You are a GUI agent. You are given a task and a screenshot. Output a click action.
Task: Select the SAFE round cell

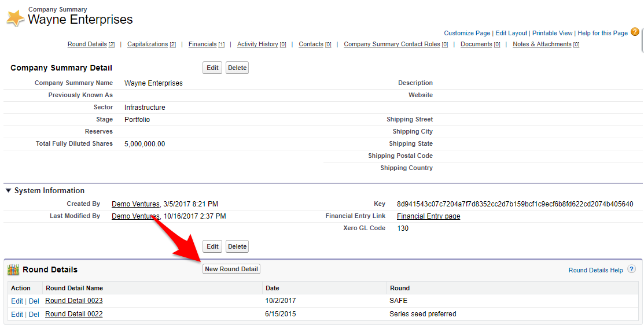pos(399,301)
